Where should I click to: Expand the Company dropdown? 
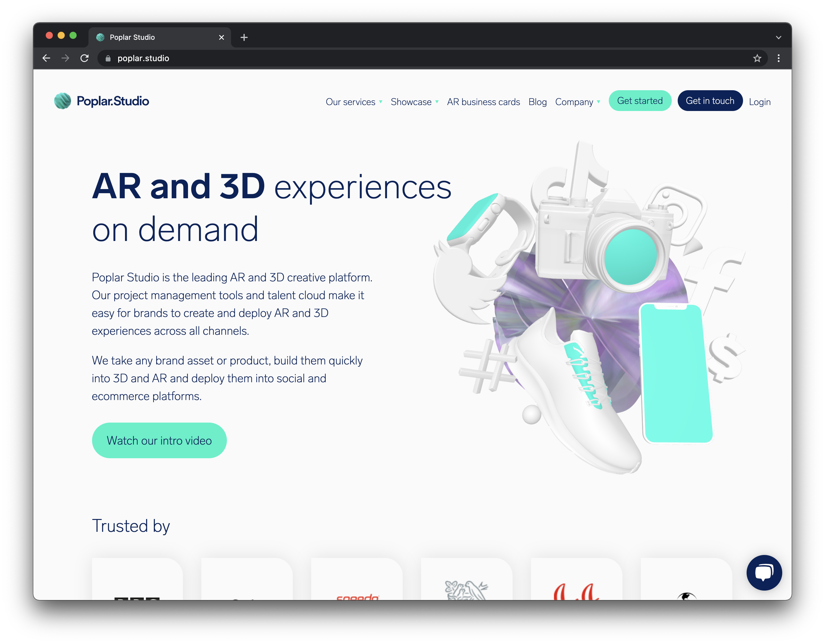click(578, 102)
